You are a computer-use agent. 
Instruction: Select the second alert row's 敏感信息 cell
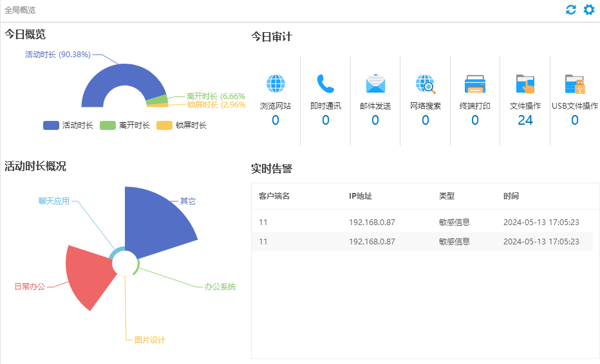coord(455,242)
